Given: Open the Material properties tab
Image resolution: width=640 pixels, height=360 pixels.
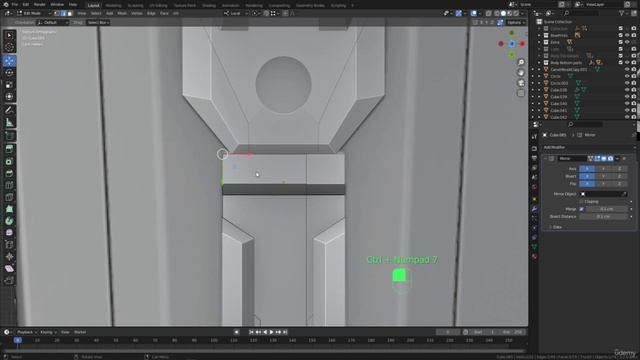Looking at the screenshot, I should coord(534,256).
